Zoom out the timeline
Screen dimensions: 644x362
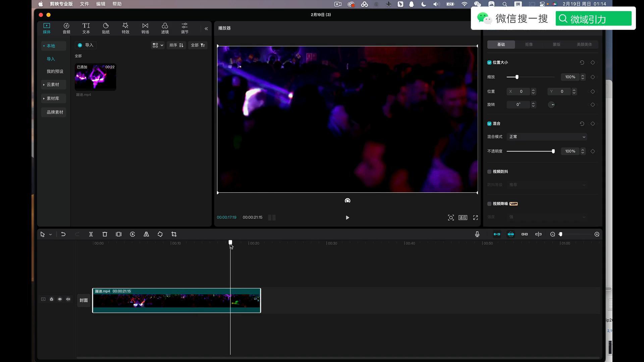552,234
